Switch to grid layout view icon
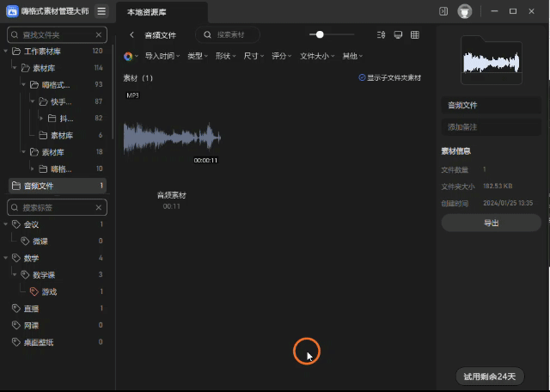Viewport: 550px width, 392px height. pos(415,34)
